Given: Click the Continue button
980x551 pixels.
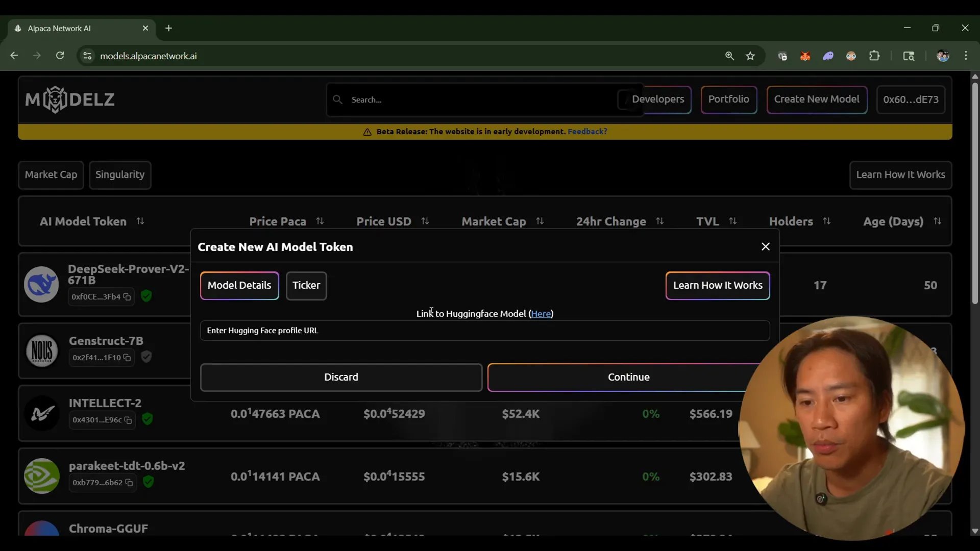Looking at the screenshot, I should click(628, 378).
